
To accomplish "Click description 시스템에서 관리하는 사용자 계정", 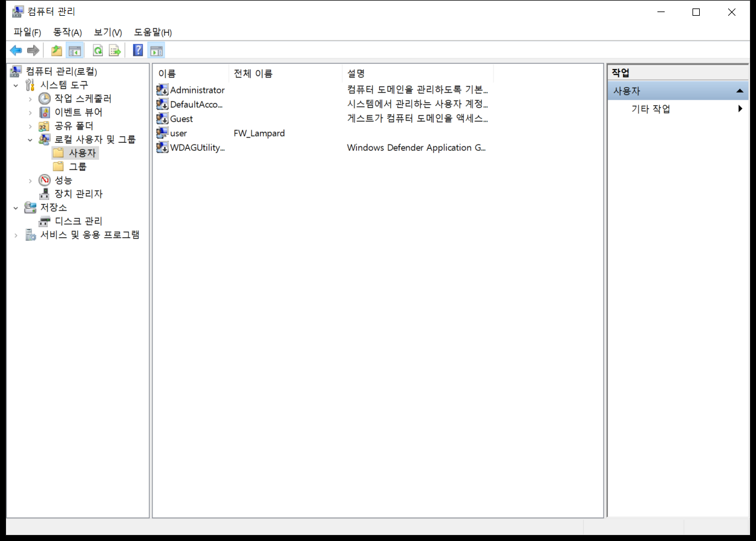I will click(x=417, y=104).
